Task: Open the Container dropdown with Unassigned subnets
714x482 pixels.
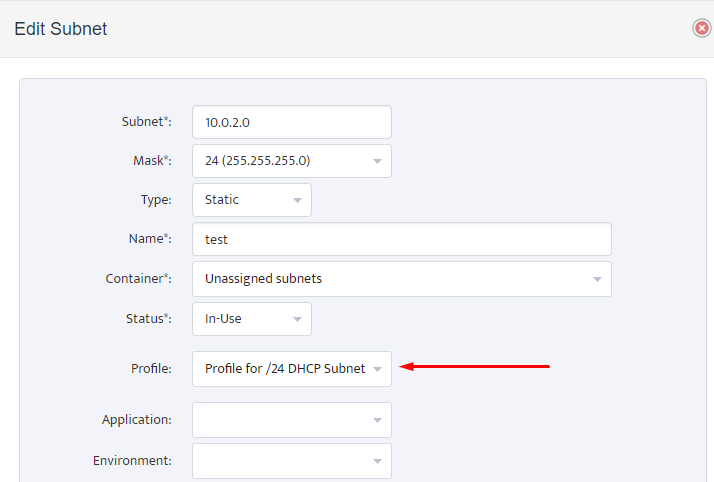Action: click(x=402, y=279)
